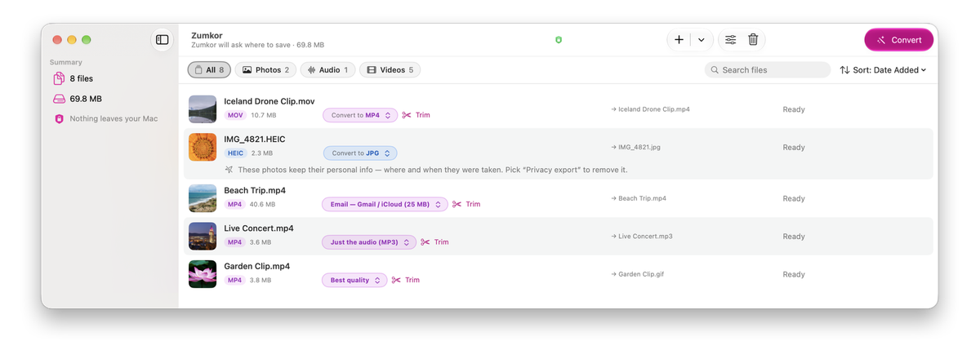
Task: Click the Iceland Drone Clip thumbnail
Action: [203, 109]
